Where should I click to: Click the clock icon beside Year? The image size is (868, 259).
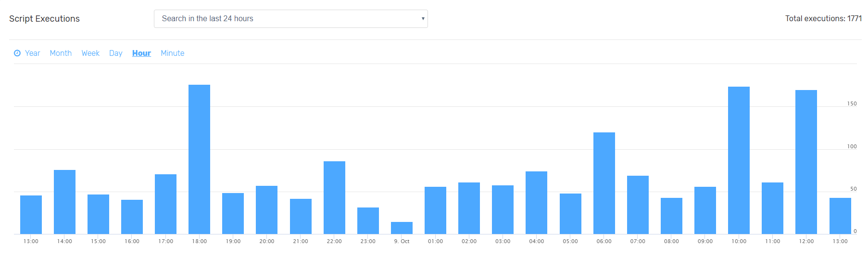pyautogui.click(x=17, y=53)
